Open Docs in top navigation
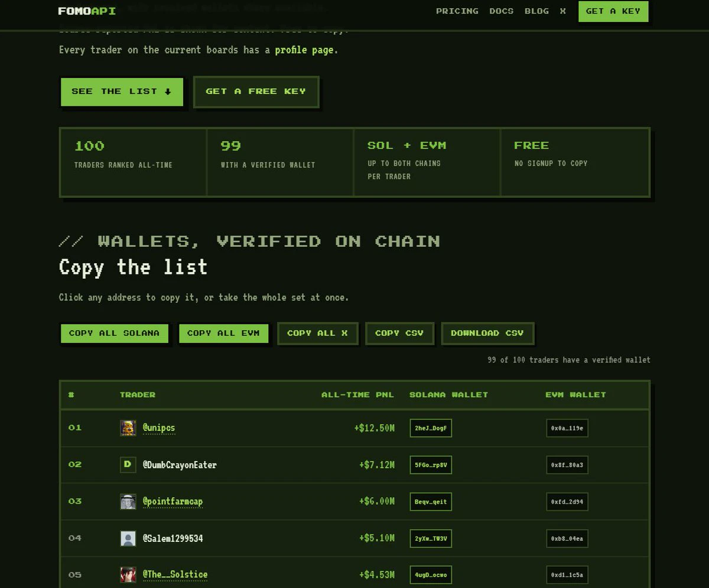 (502, 11)
